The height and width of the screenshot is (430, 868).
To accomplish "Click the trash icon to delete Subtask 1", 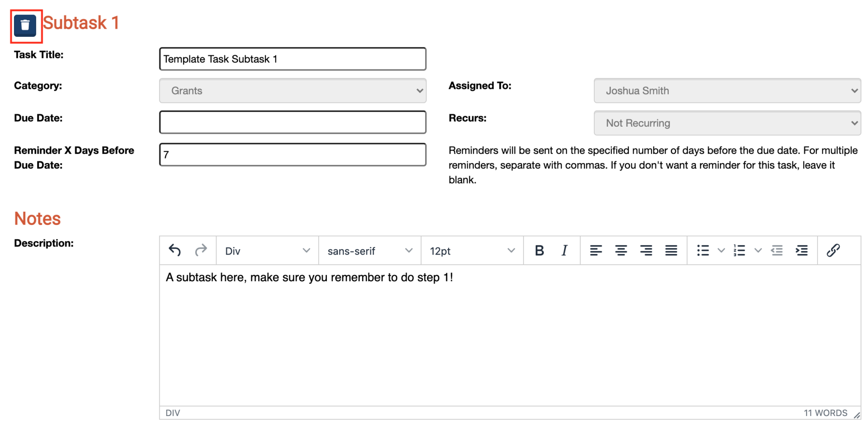I will 25,26.
